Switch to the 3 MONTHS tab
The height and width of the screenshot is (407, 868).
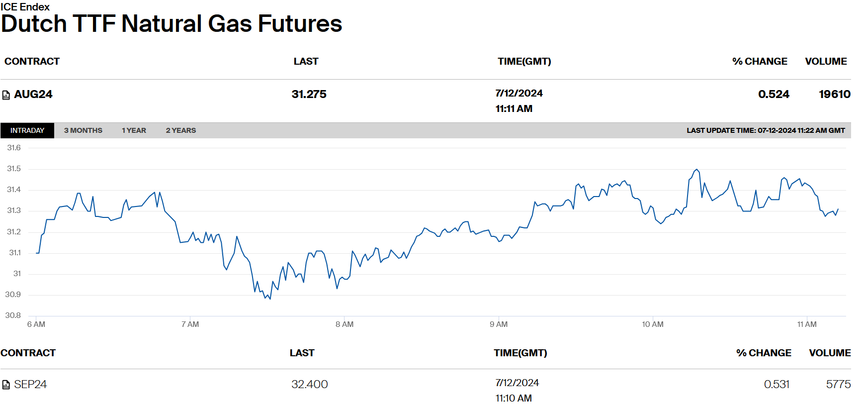point(83,130)
